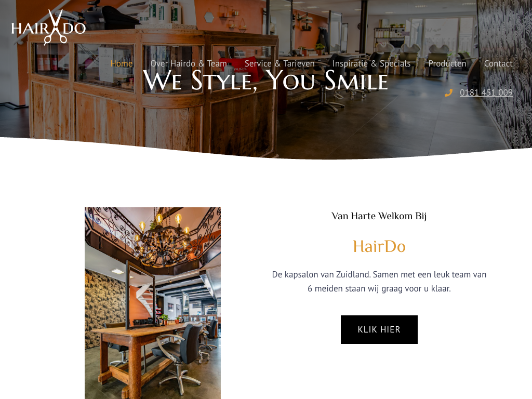This screenshot has width=532, height=399.
Task: Click the HairDo scissors logo
Action: click(48, 27)
